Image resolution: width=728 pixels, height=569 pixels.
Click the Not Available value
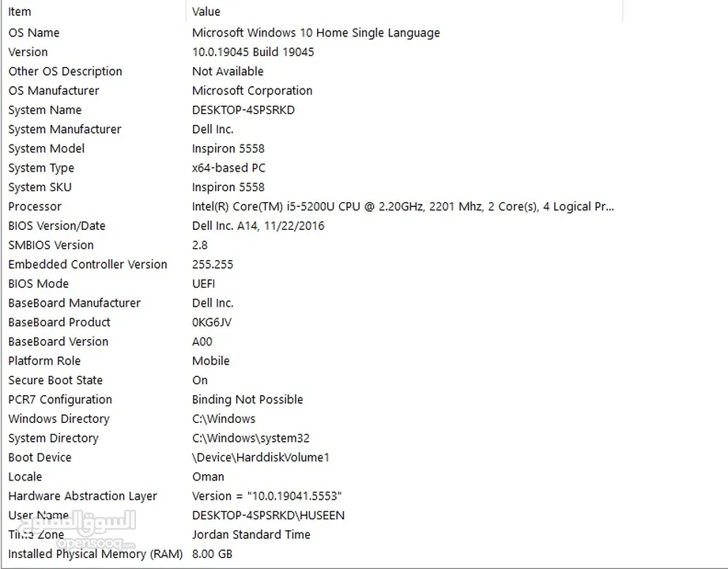(x=228, y=71)
